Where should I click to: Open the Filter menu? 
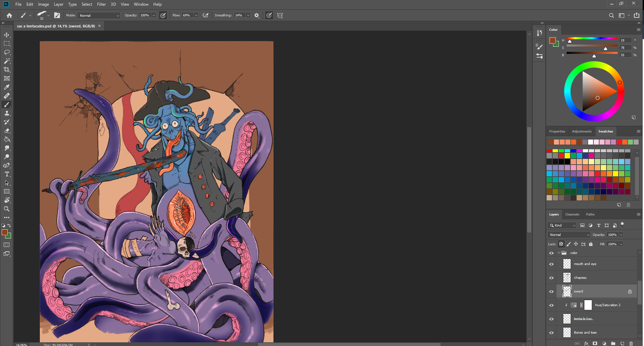[101, 4]
